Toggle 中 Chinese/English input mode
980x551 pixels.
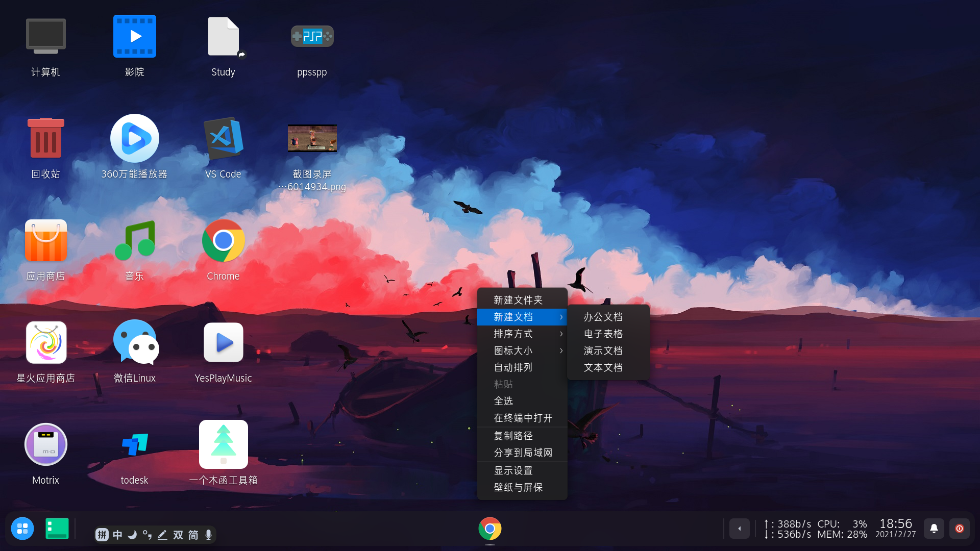(x=117, y=535)
